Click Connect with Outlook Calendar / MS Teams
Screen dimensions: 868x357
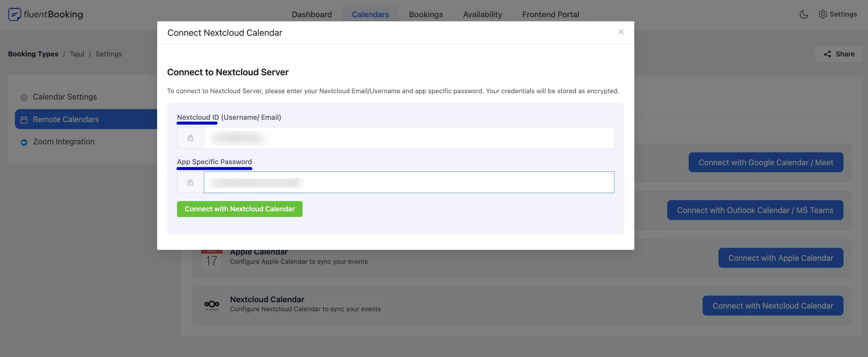click(x=755, y=210)
